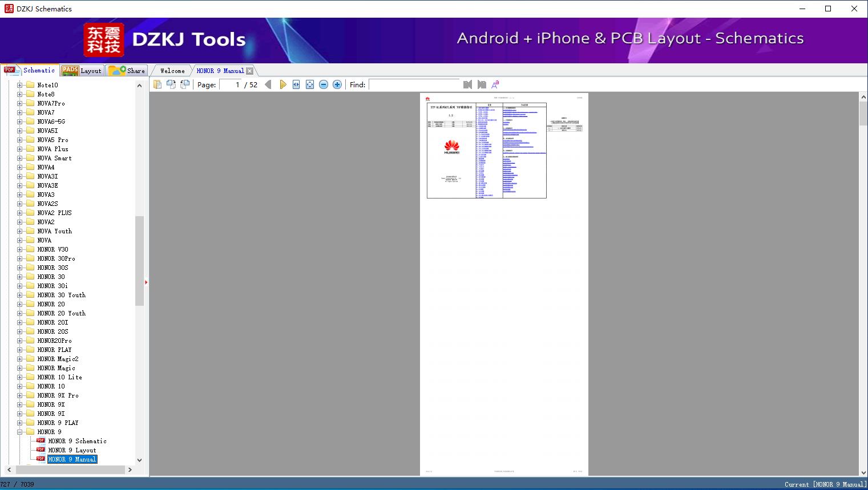Click the HONOR 9 Schematic PDF icon
868x490 pixels.
click(x=41, y=441)
